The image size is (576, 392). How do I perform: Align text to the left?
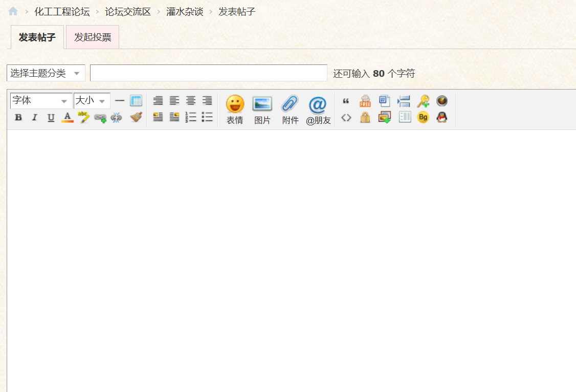click(x=174, y=100)
